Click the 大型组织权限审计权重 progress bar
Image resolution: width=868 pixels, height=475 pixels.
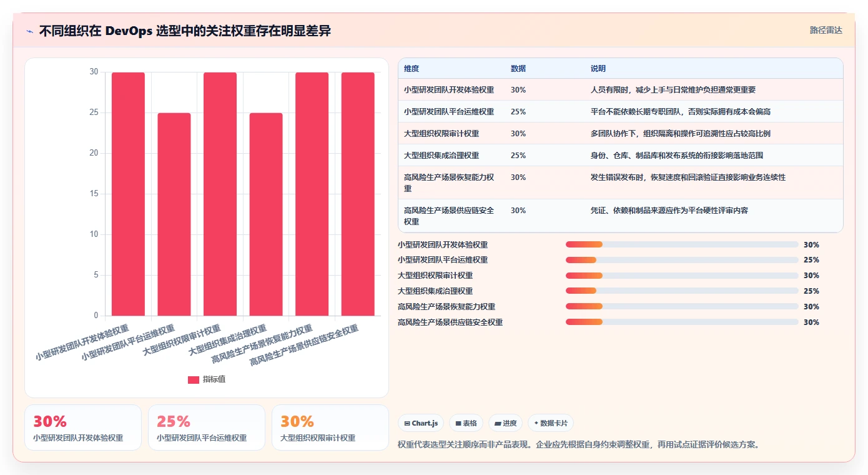point(682,276)
